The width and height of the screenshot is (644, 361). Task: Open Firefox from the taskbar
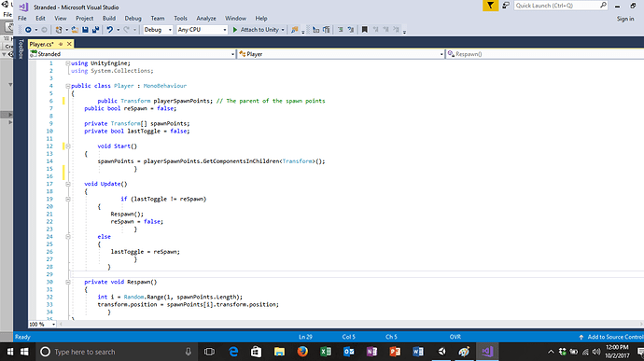pos(302,352)
